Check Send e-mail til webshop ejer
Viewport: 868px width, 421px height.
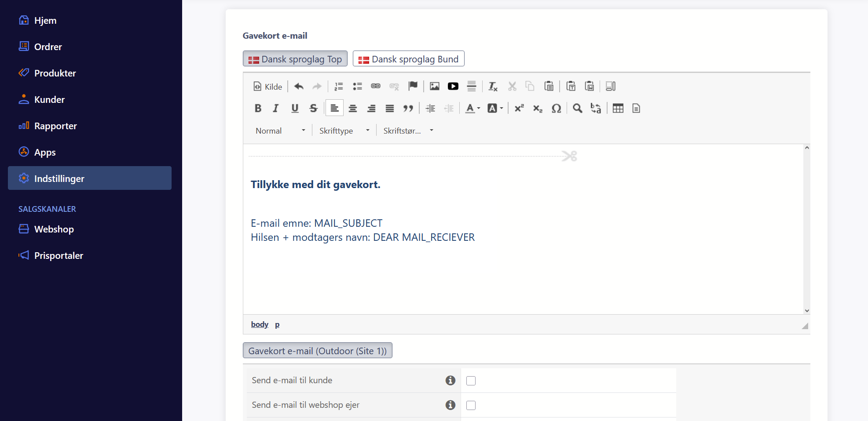[471, 405]
